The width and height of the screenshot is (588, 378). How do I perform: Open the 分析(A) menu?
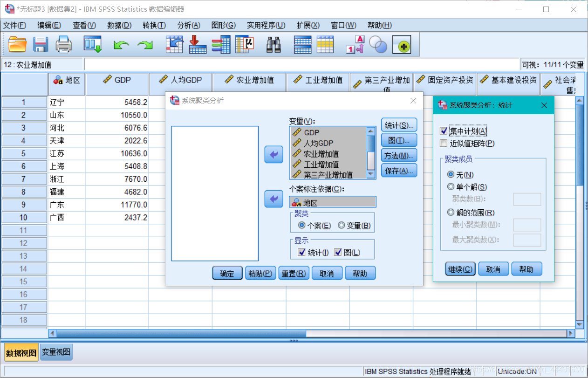[189, 25]
